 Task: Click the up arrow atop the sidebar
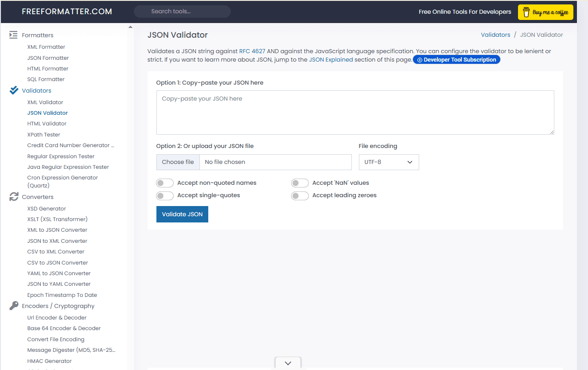(130, 26)
